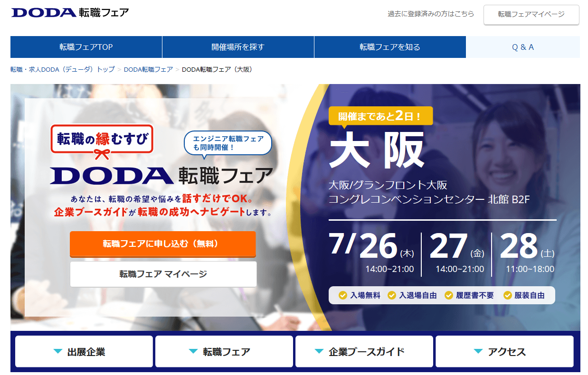Click 11:00~18:00 time text
588x375 pixels.
(x=530, y=269)
